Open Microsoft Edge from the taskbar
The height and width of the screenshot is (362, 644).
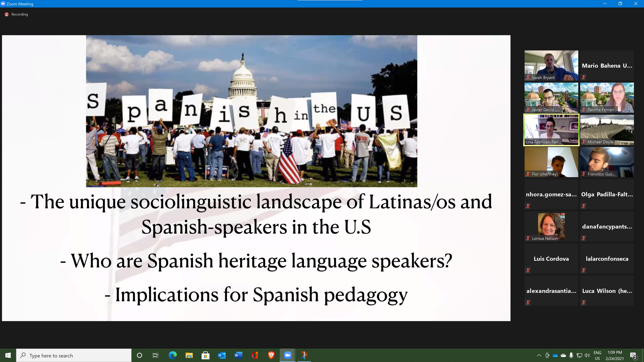coord(173,355)
